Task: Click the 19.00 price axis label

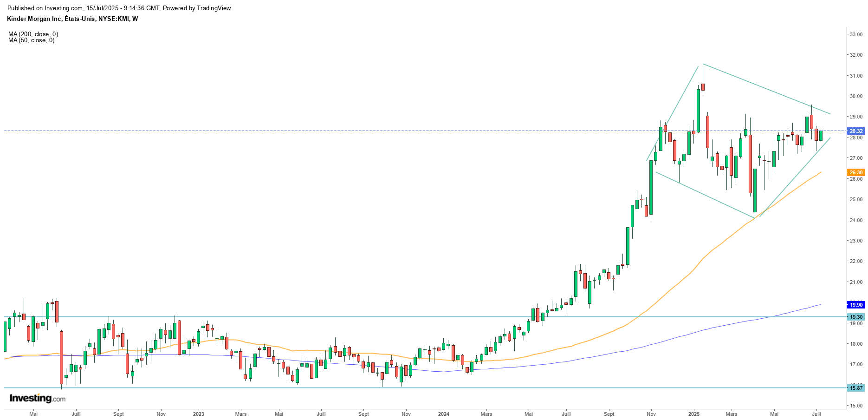Action: pyautogui.click(x=856, y=323)
